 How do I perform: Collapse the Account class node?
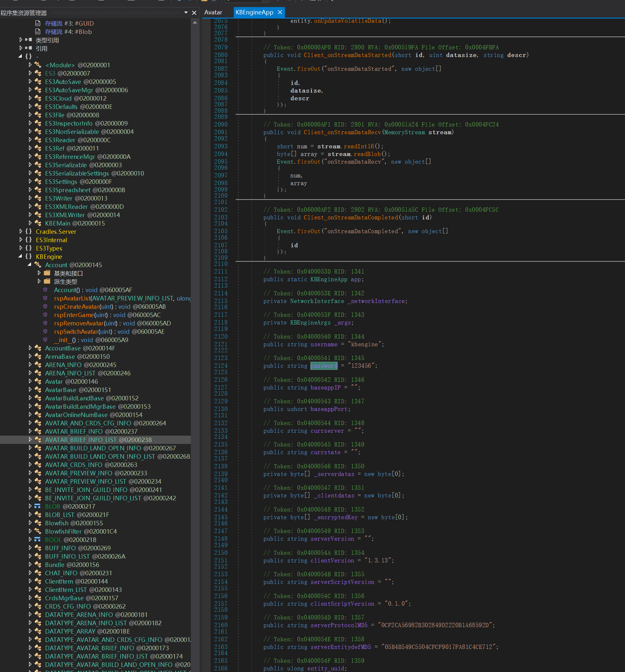click(x=30, y=265)
